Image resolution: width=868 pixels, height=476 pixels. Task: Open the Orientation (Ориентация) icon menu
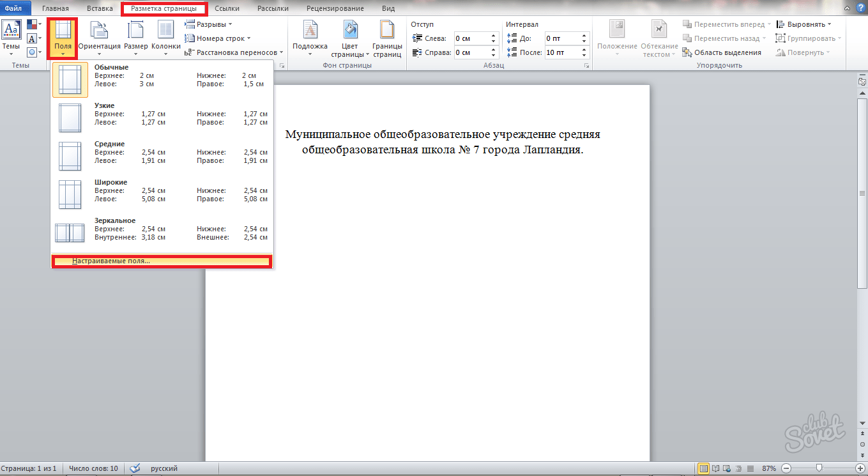99,32
